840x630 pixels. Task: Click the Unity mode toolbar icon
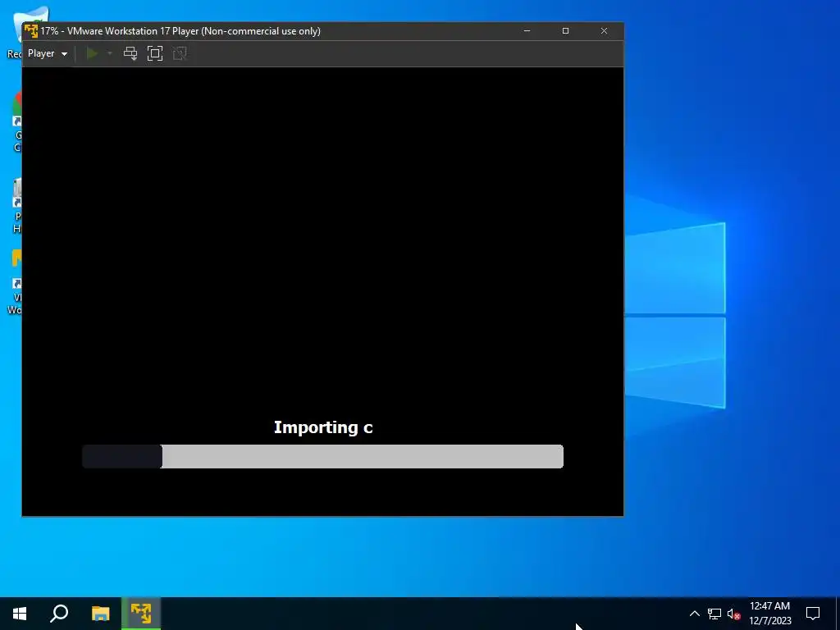180,53
